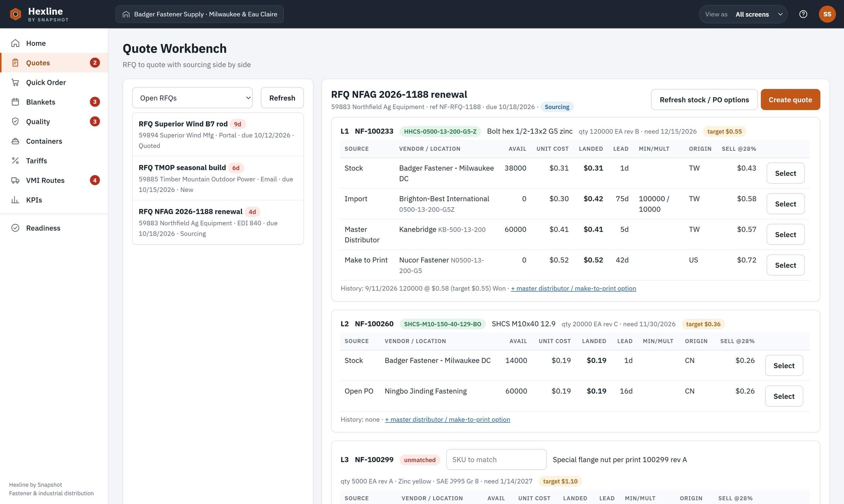Click the Readiness check-circle icon
Screen dimensions: 844x504
point(15,228)
